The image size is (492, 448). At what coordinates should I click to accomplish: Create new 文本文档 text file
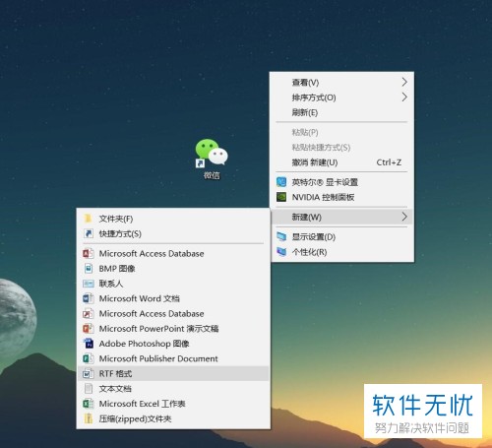click(x=173, y=389)
